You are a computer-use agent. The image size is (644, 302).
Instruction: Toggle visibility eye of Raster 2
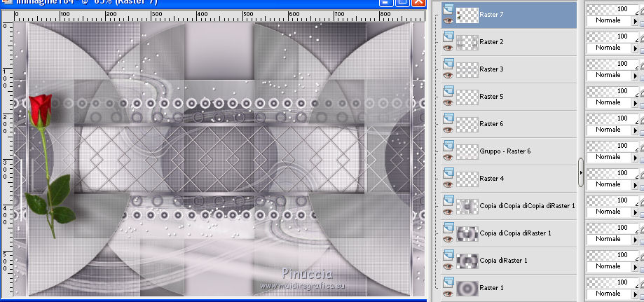click(x=448, y=48)
